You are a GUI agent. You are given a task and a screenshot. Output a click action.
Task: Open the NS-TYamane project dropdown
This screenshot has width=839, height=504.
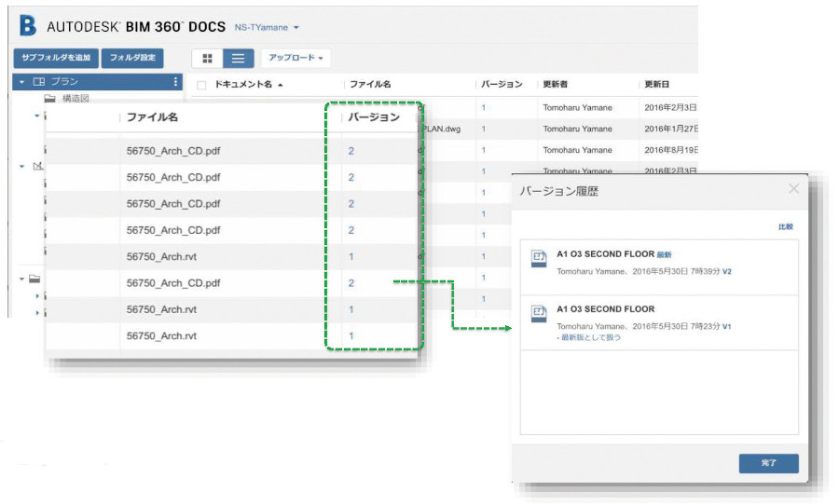267,27
